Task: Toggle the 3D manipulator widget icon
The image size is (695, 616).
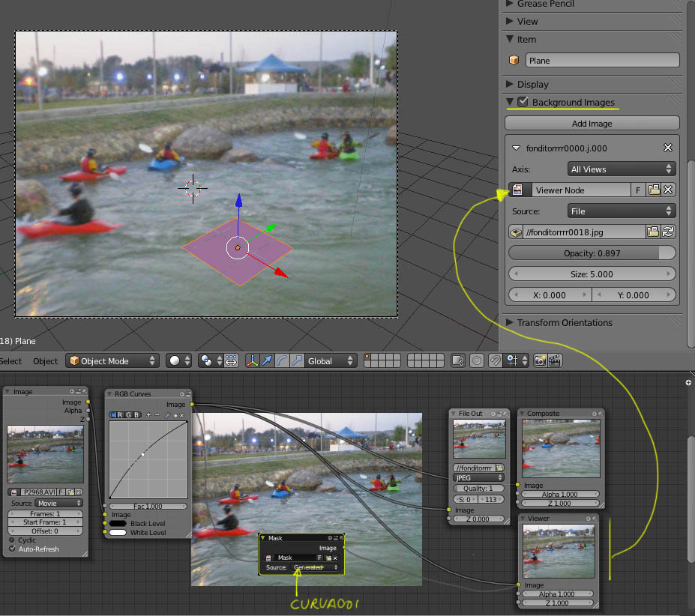Action: [252, 360]
